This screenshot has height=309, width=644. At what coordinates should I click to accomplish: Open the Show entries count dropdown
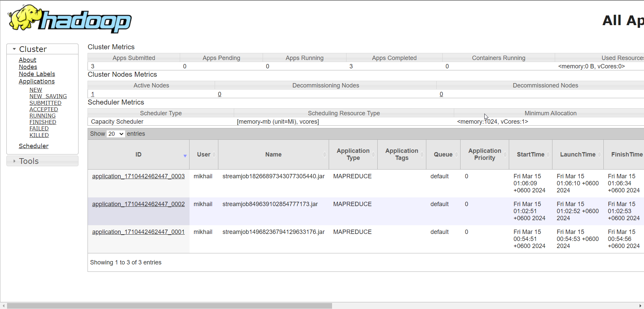pyautogui.click(x=116, y=134)
